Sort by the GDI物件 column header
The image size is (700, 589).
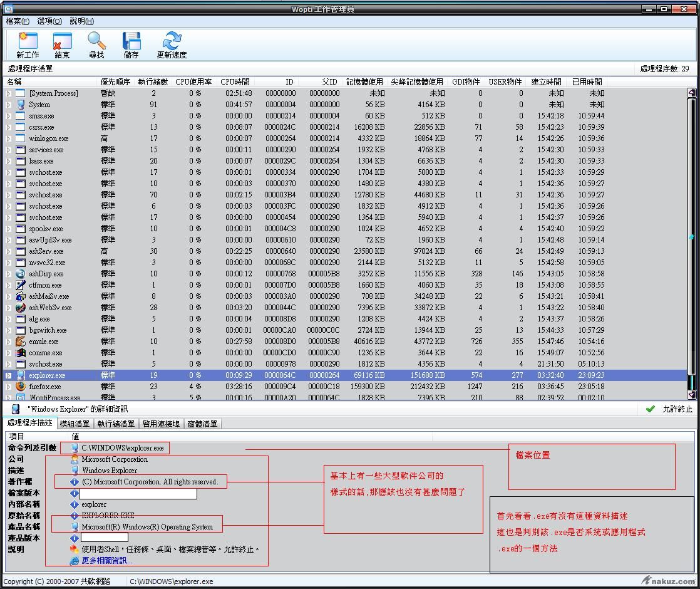click(466, 82)
